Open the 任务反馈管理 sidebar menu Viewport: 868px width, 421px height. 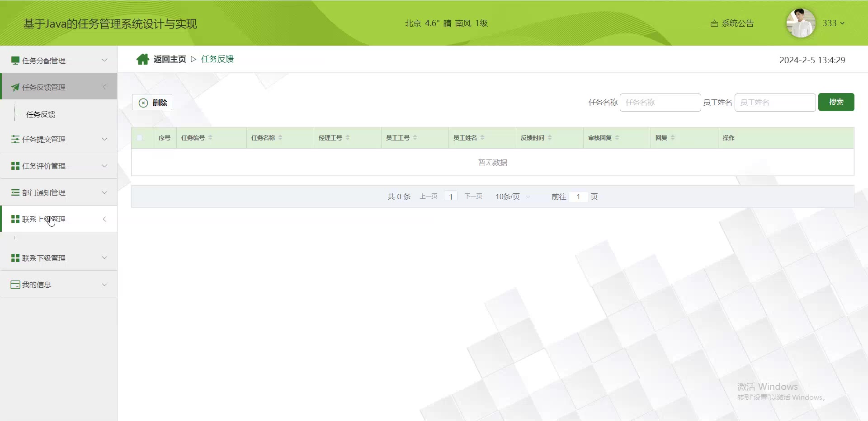click(x=59, y=87)
